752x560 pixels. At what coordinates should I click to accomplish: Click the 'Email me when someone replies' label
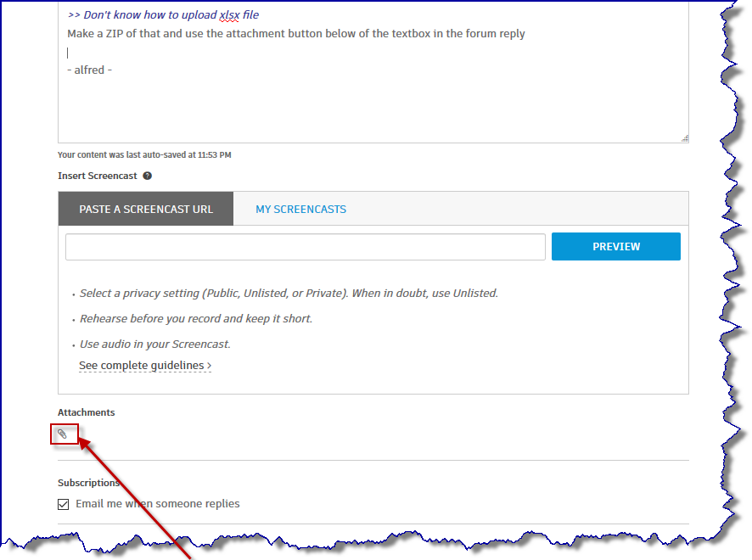158,504
